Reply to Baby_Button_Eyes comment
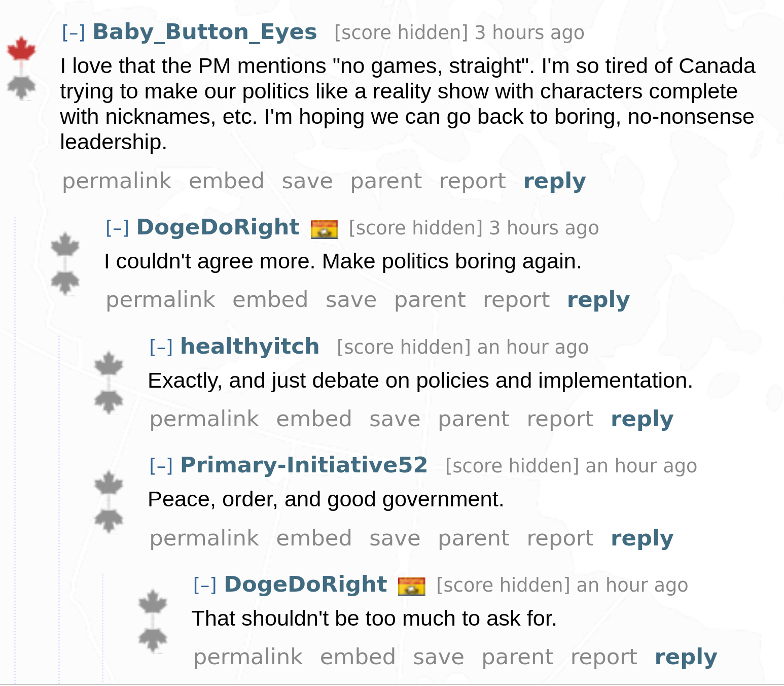784x686 pixels. pyautogui.click(x=554, y=181)
